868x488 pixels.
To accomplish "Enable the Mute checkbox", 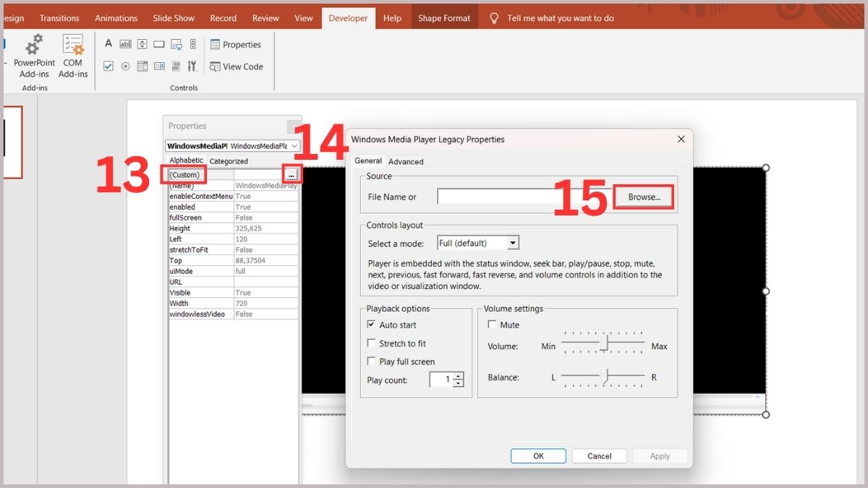I will coord(492,325).
